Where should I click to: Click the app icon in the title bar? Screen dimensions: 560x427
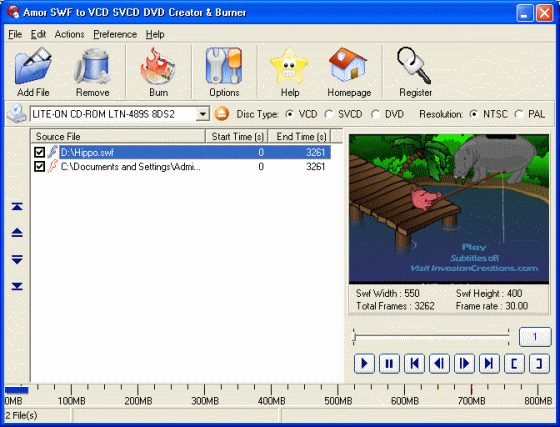tap(13, 12)
